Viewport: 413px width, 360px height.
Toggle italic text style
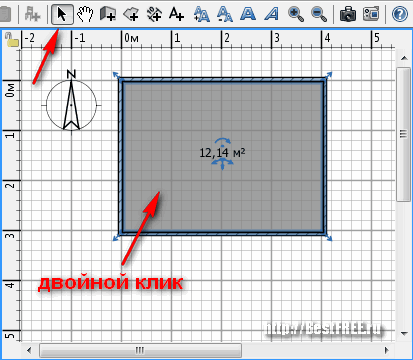coord(272,15)
